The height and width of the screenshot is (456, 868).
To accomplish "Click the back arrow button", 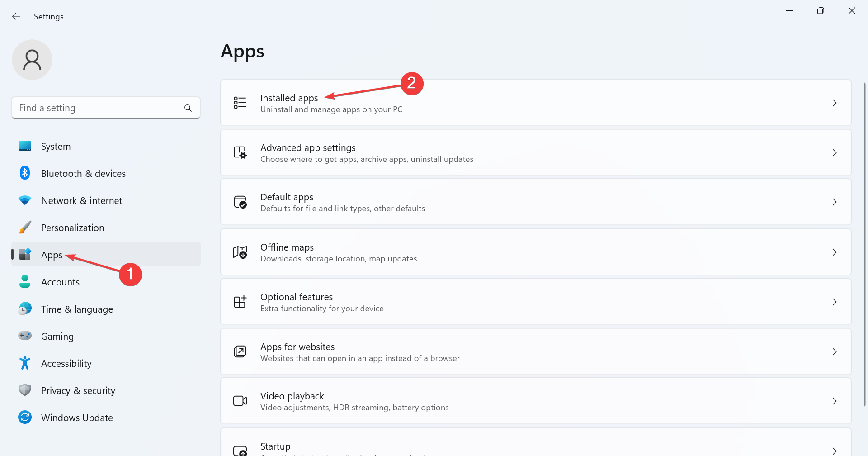I will click(16, 16).
